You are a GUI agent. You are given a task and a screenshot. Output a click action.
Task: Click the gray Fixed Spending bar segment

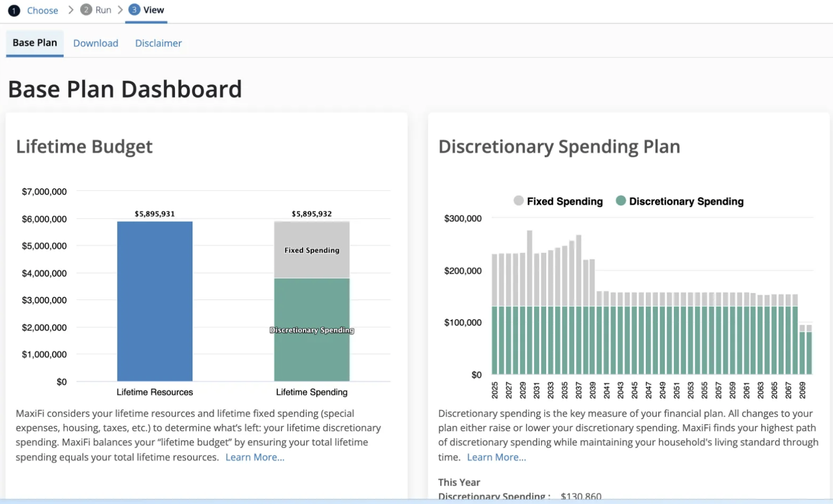[x=312, y=249]
